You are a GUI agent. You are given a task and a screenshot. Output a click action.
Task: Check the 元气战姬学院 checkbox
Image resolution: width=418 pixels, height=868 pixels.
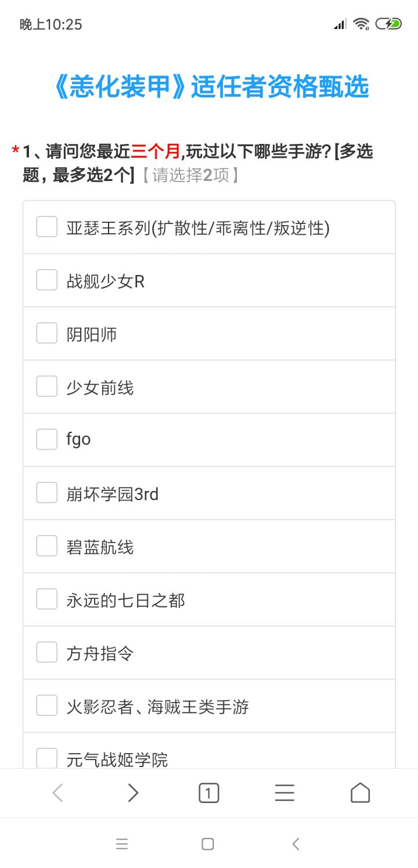[47, 758]
